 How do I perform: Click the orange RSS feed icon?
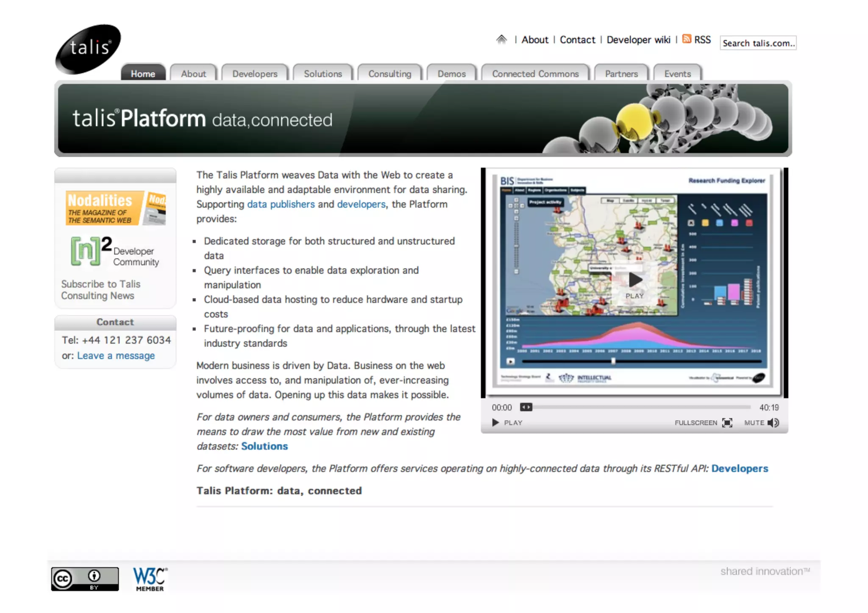(687, 39)
